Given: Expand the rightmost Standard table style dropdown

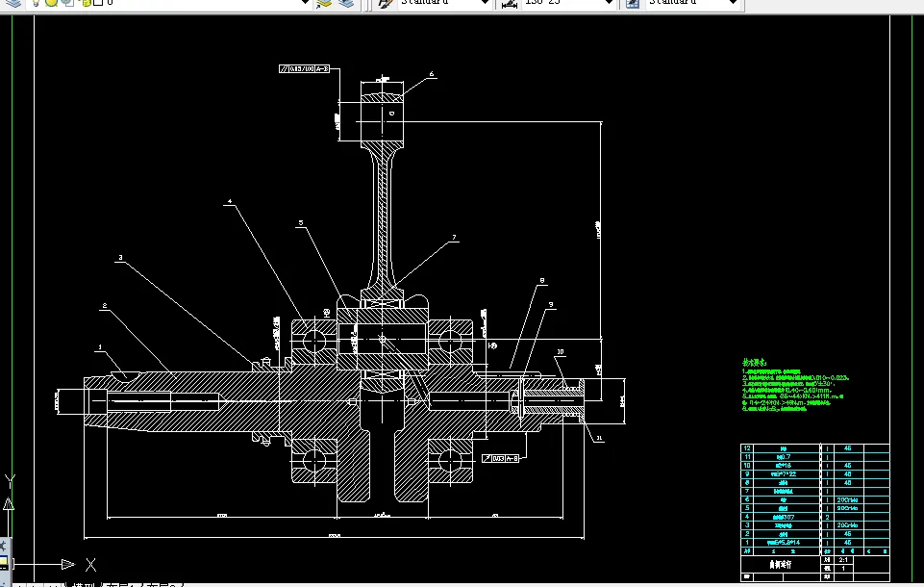Looking at the screenshot, I should coord(733,2).
